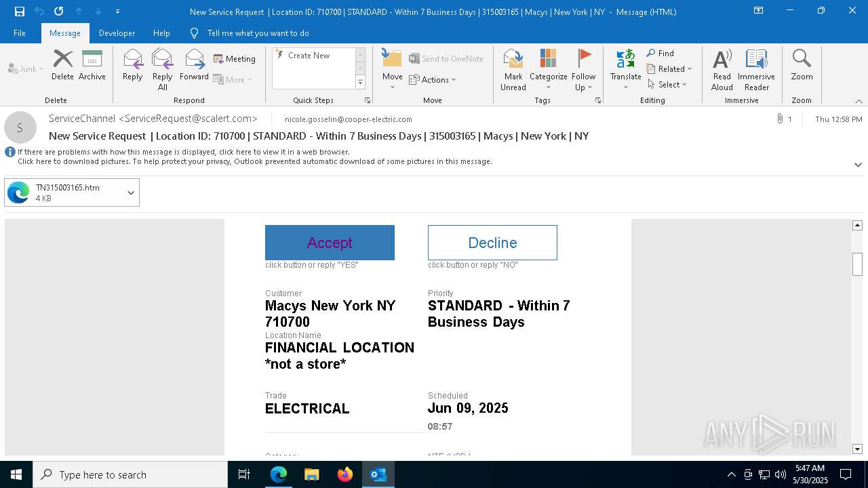Image resolution: width=868 pixels, height=488 pixels.
Task: Switch to the Message tab
Action: (x=65, y=33)
